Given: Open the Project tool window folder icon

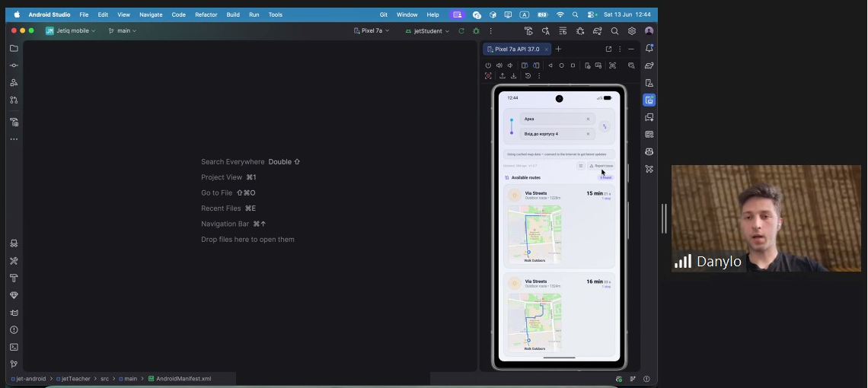Looking at the screenshot, I should click(14, 48).
